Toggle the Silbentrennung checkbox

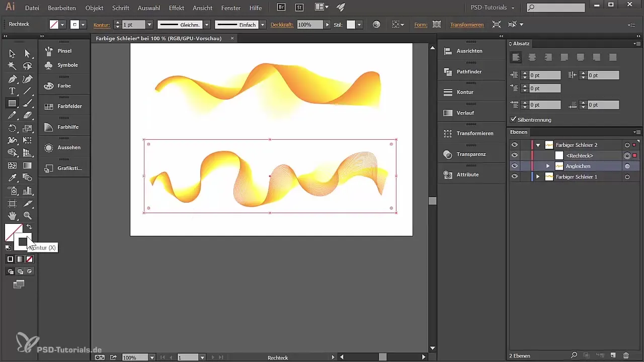[x=513, y=120]
